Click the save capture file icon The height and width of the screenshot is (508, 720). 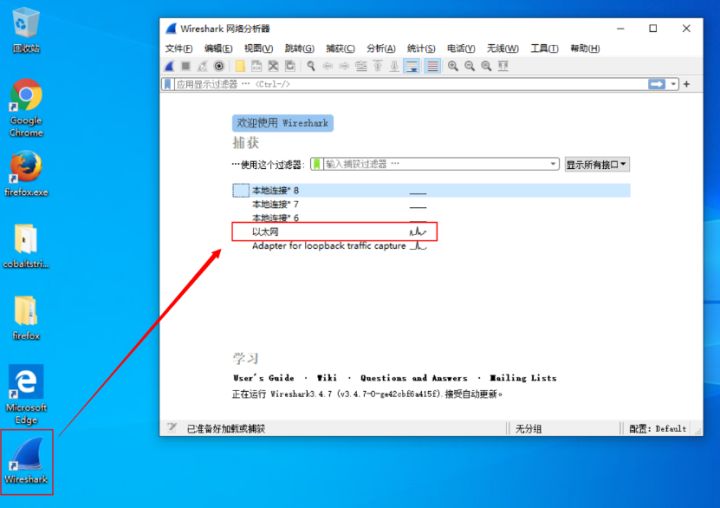[x=256, y=66]
